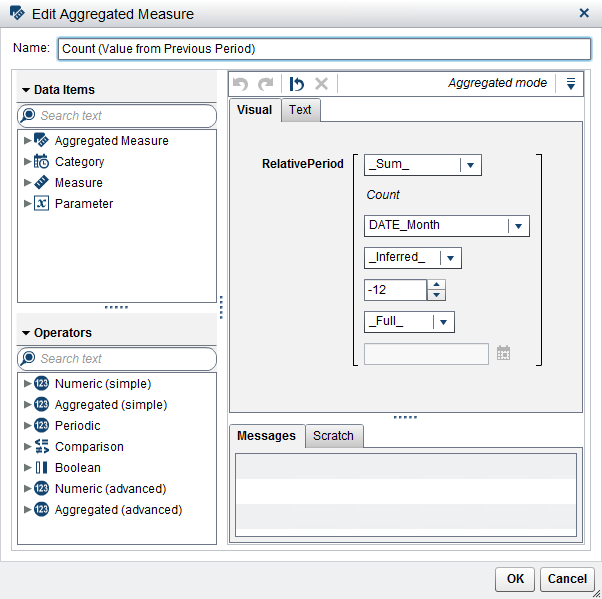Screen dimensions: 602x599
Task: Click the Undo arrow icon
Action: tap(240, 85)
